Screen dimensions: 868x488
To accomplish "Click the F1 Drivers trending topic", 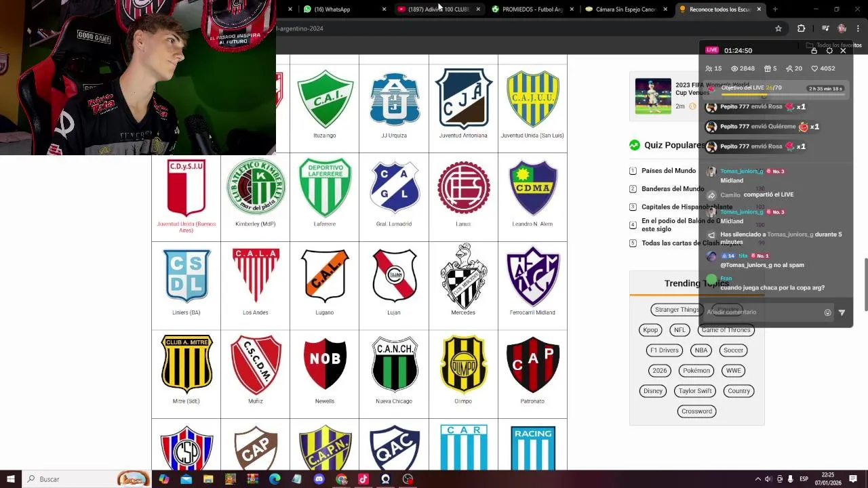I will (664, 350).
